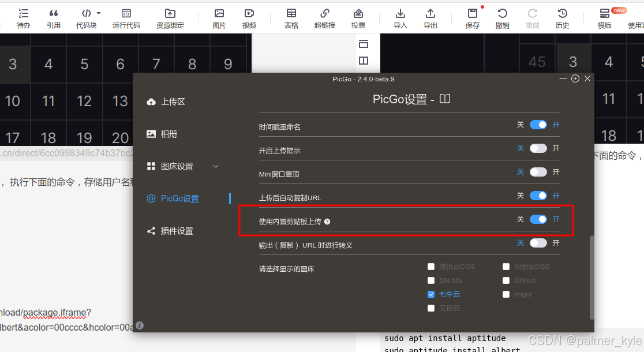644x352 pixels.
Task: Click the split-pane layout icon in the editor
Action: (364, 61)
